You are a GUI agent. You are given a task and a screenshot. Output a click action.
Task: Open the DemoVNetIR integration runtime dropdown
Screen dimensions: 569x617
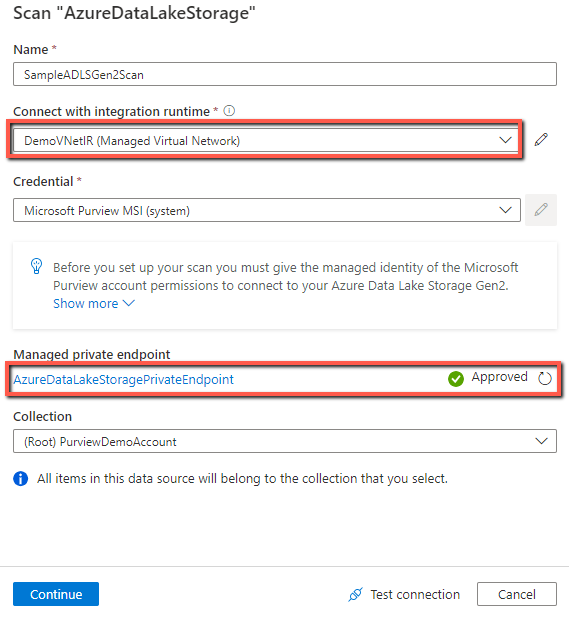[x=266, y=140]
